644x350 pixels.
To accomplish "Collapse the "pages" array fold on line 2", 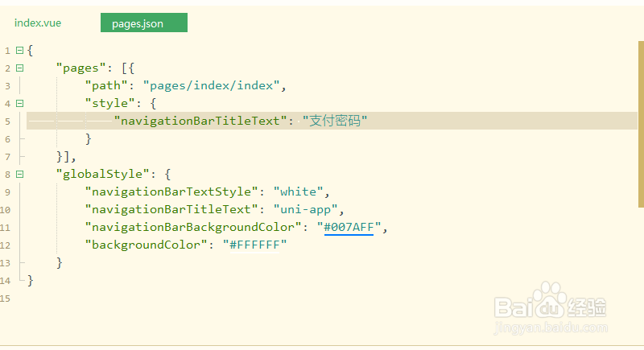I will (19, 68).
